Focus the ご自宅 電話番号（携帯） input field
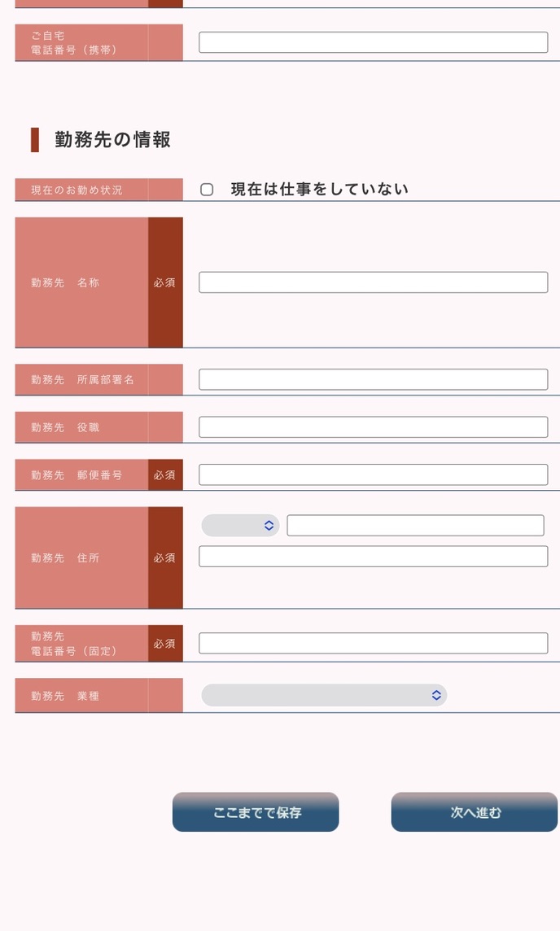Screen dimensions: 560x931 coord(374,42)
